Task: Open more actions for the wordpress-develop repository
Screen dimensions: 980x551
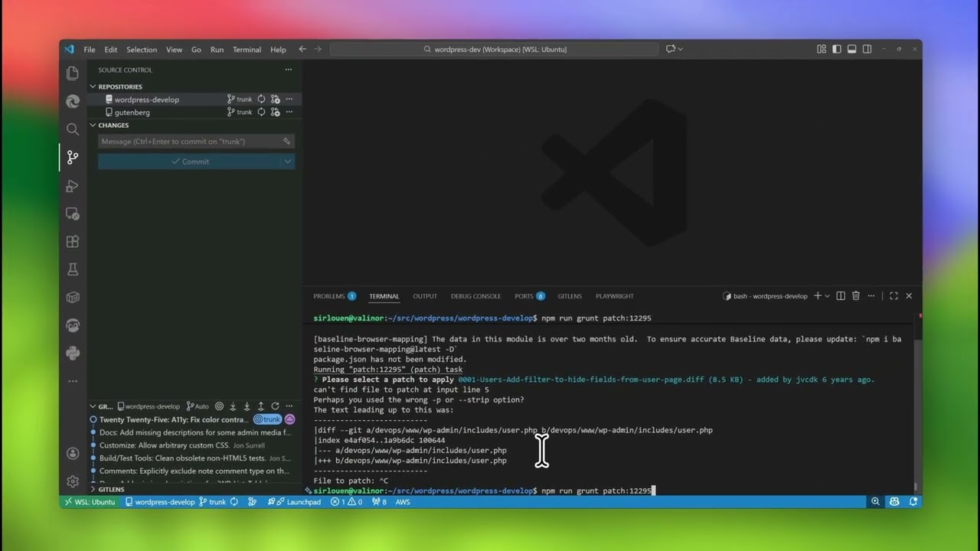Action: (289, 99)
